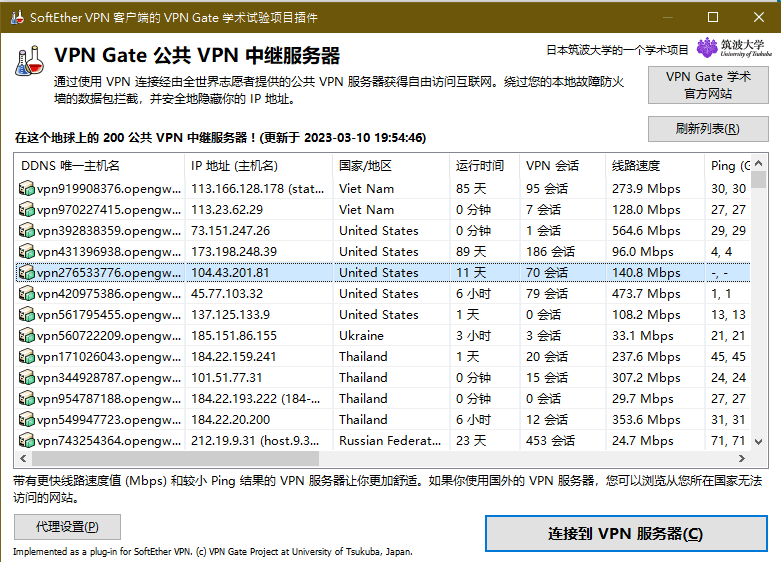Click the 186 会话 sessions cell
Image resolution: width=781 pixels, height=562 pixels.
pyautogui.click(x=550, y=252)
